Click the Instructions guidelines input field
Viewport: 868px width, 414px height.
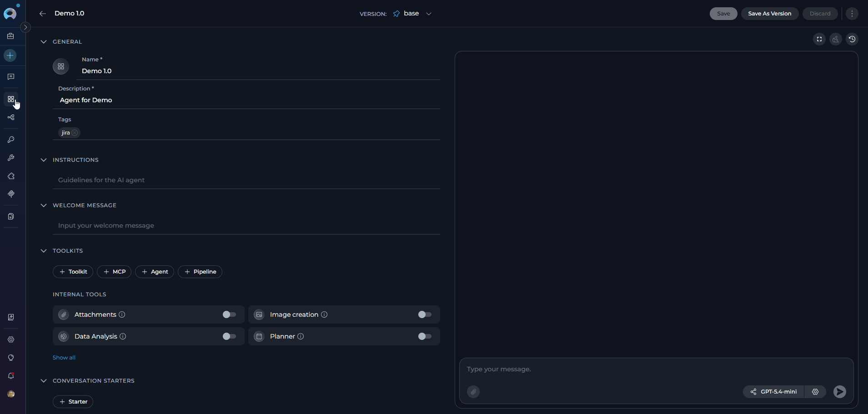[246, 180]
